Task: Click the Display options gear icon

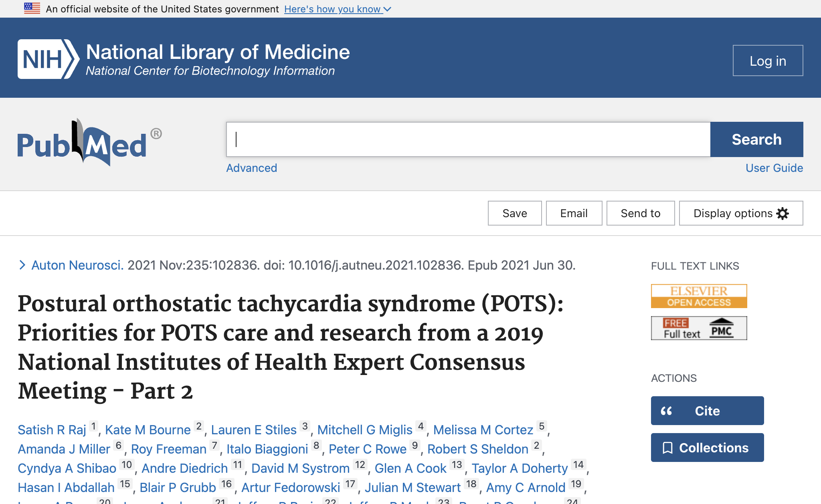Action: tap(783, 213)
